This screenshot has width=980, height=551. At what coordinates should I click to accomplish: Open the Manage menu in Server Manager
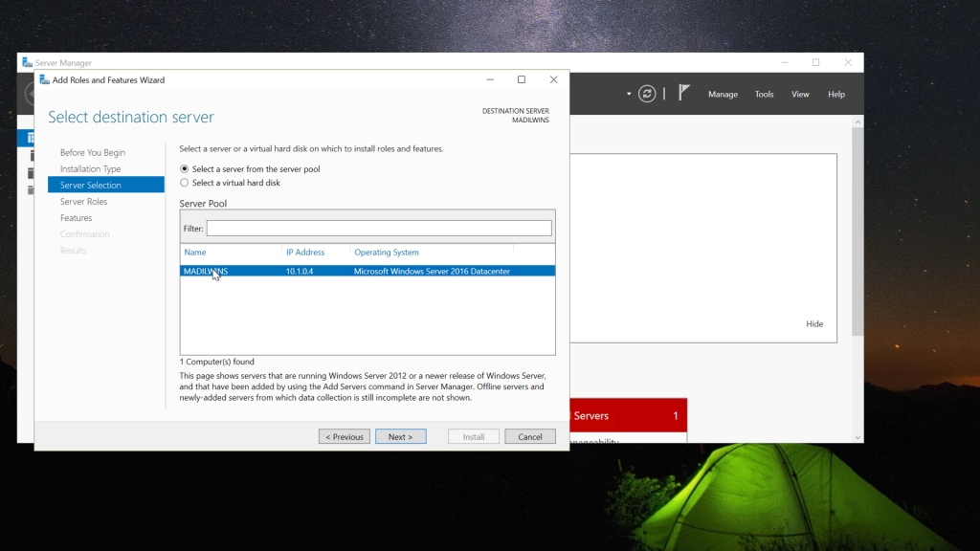point(723,95)
